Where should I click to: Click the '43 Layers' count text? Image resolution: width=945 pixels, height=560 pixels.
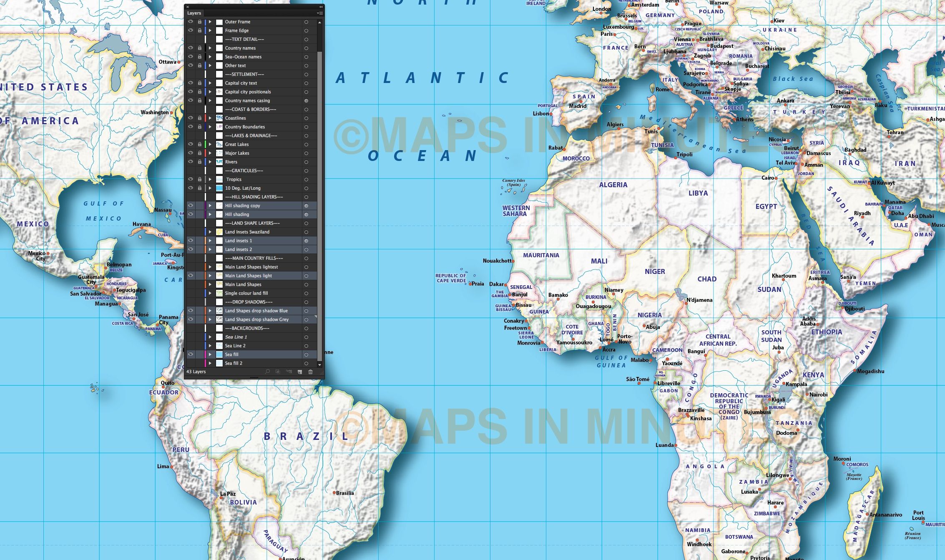pyautogui.click(x=196, y=372)
